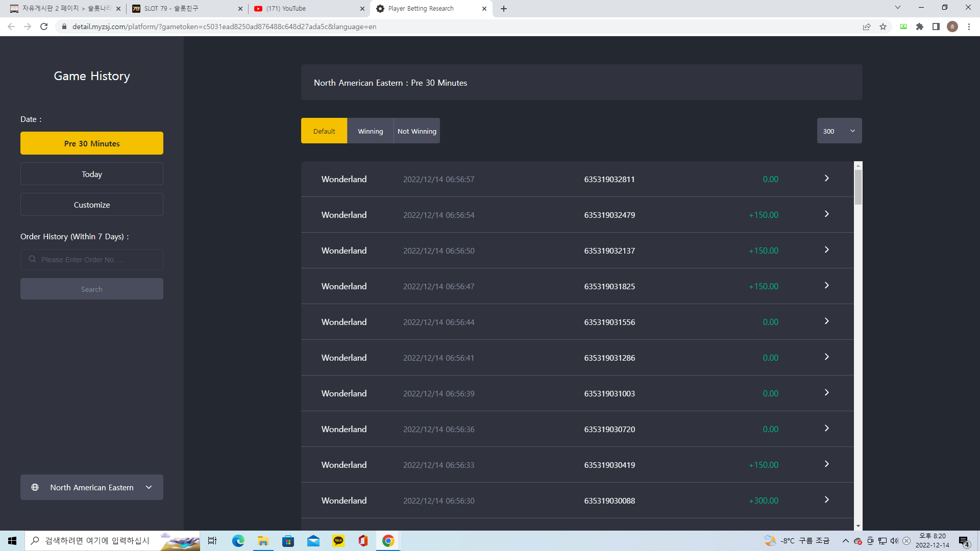Click the Windows taskbar search box
Image resolution: width=980 pixels, height=551 pixels.
(112, 541)
